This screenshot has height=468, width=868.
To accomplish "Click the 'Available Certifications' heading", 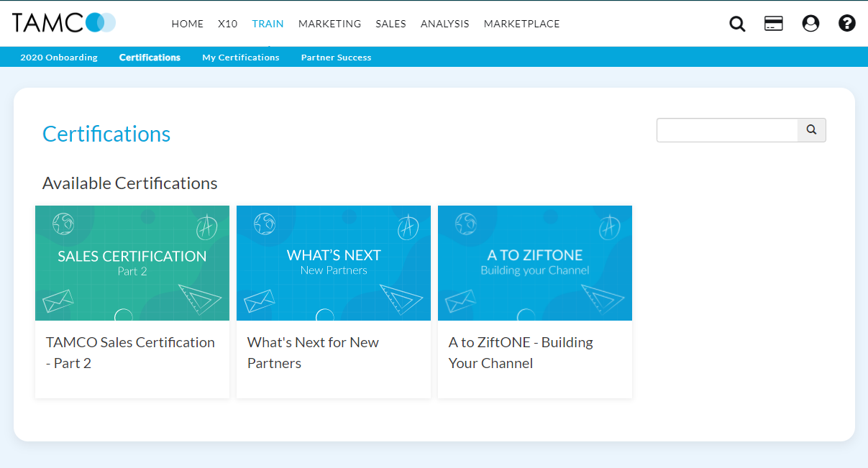I will point(130,183).
